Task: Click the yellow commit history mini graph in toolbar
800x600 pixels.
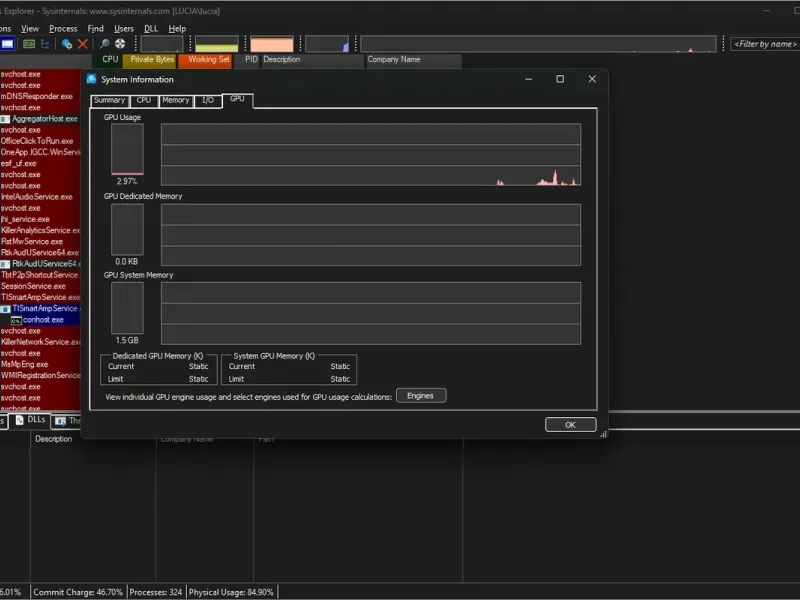Action: (x=217, y=44)
